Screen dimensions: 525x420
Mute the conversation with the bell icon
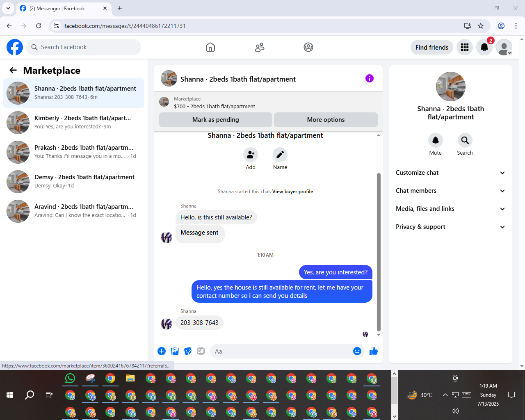436,140
